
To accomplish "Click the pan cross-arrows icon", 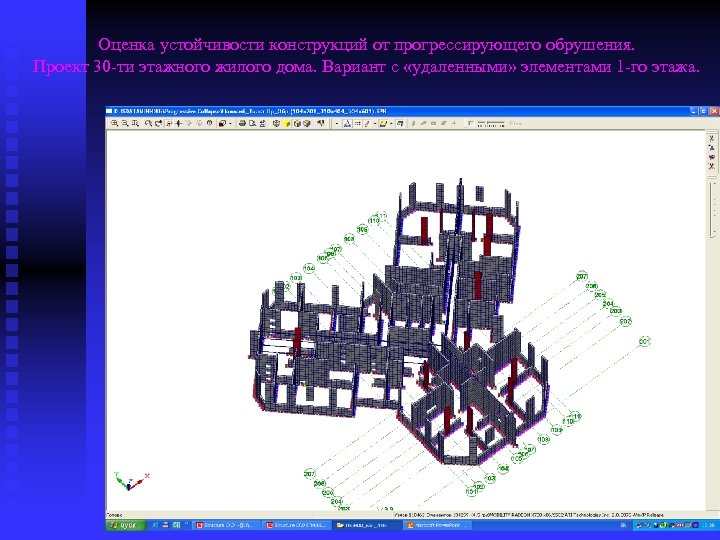I will [179, 124].
